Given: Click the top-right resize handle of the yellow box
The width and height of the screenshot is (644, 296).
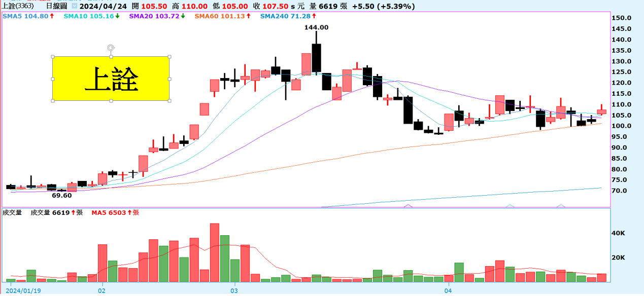Looking at the screenshot, I should 169,57.
